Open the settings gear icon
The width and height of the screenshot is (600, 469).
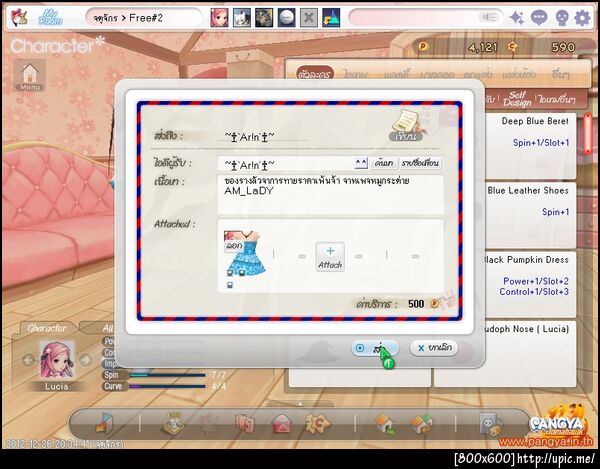[582, 18]
